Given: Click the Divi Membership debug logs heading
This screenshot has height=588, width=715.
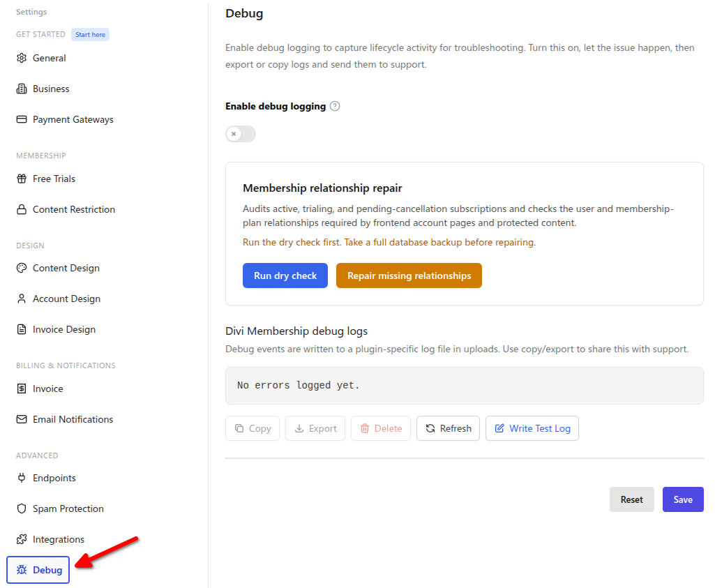Looking at the screenshot, I should coord(296,331).
